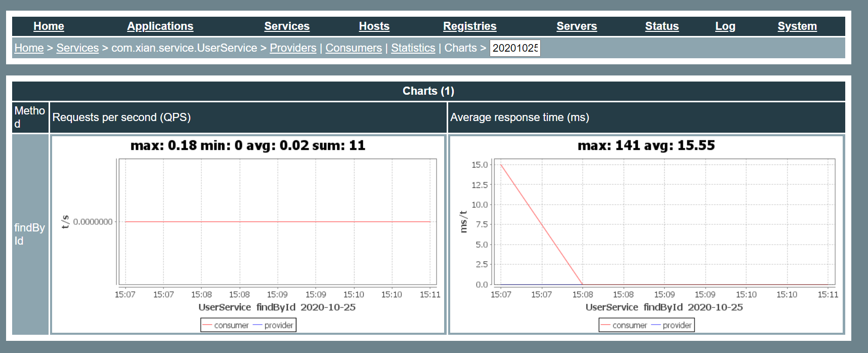Click the 2.5 axis value in response chart
This screenshot has height=353, width=868.
point(482,264)
